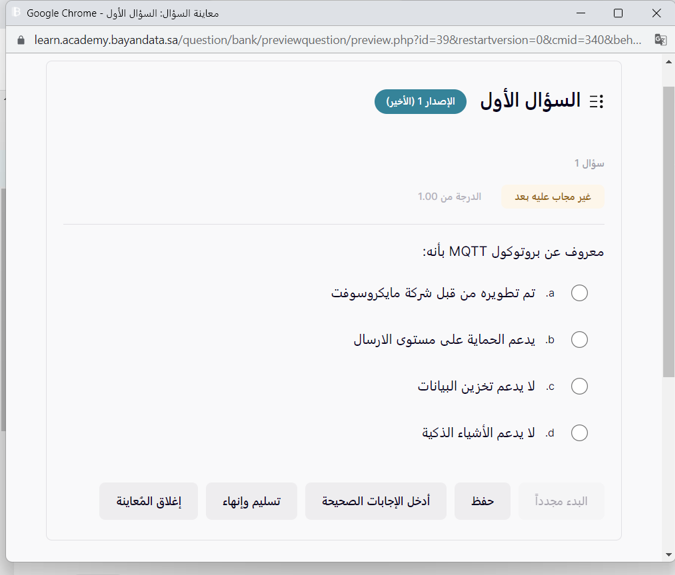This screenshot has width=675, height=575.
Task: Click أدخل الإجابات الصحيحة button
Action: point(376,502)
